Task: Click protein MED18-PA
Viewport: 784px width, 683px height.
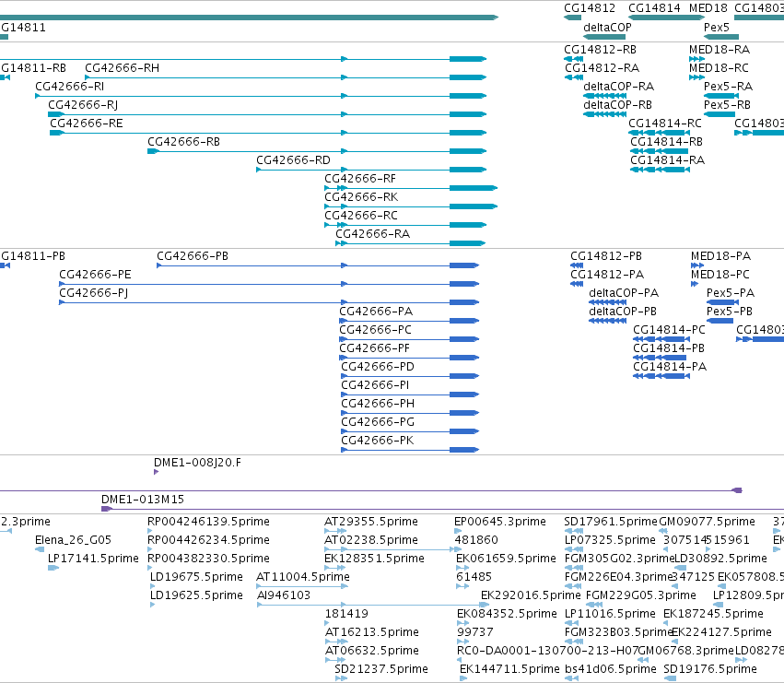Action: click(x=720, y=256)
